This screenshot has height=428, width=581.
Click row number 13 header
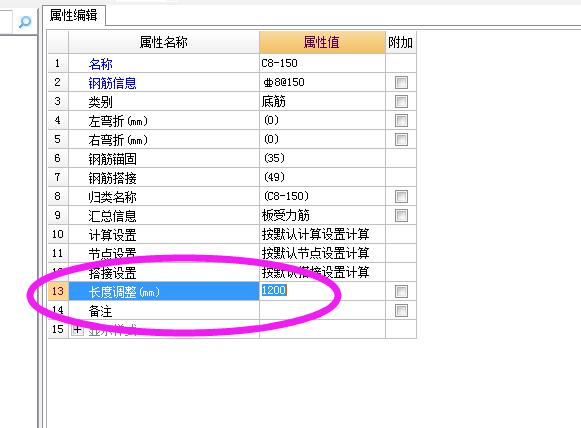(58, 291)
